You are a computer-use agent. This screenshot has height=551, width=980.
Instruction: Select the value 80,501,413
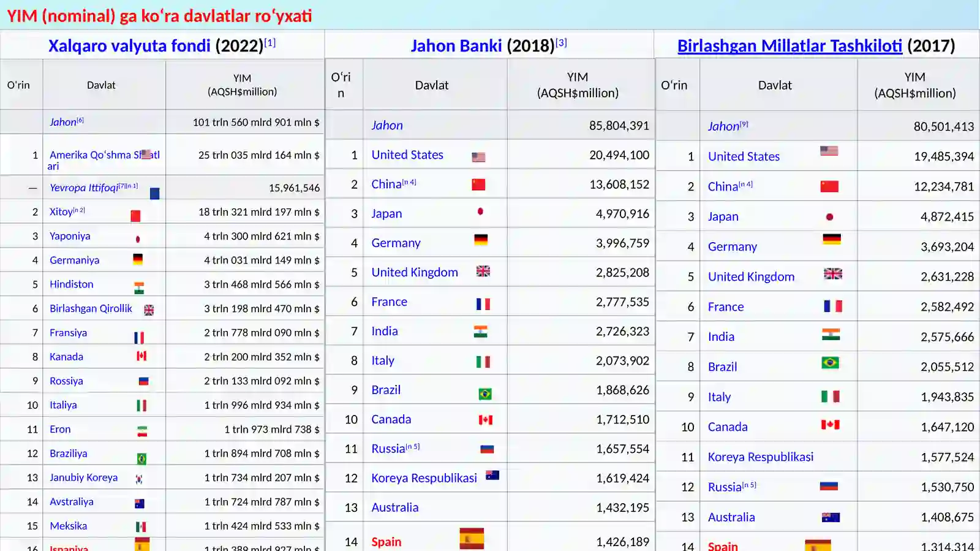click(944, 127)
